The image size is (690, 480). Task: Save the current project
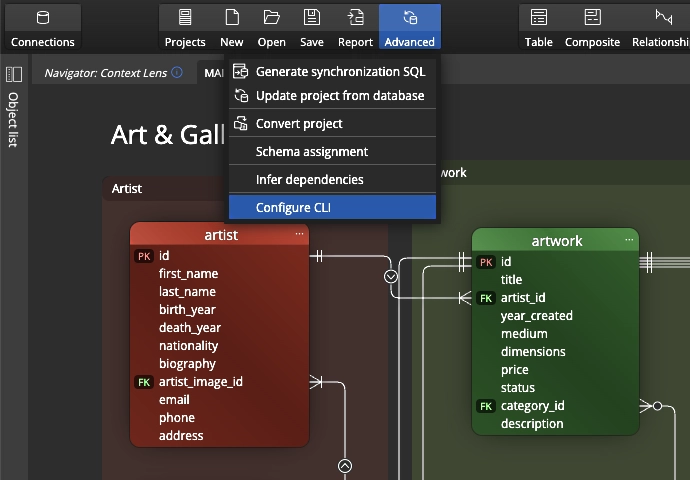[x=312, y=27]
